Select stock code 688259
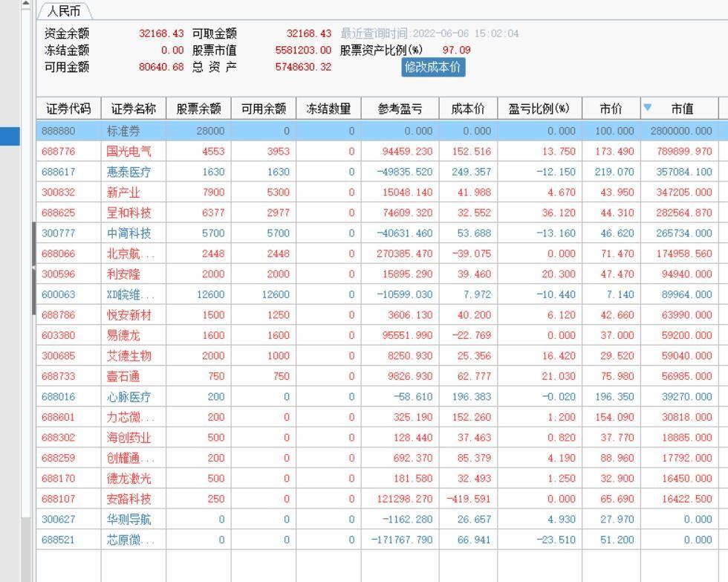This screenshot has width=728, height=582. pyautogui.click(x=58, y=458)
